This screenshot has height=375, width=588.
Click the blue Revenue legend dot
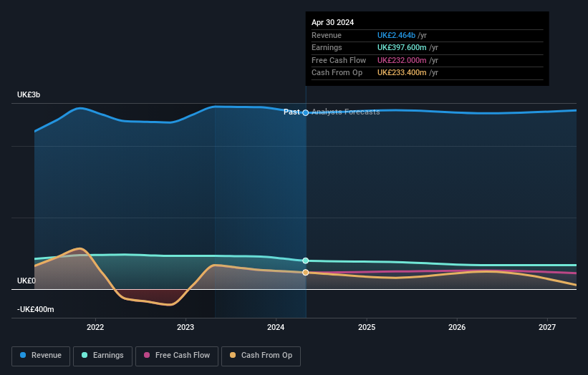pyautogui.click(x=23, y=355)
